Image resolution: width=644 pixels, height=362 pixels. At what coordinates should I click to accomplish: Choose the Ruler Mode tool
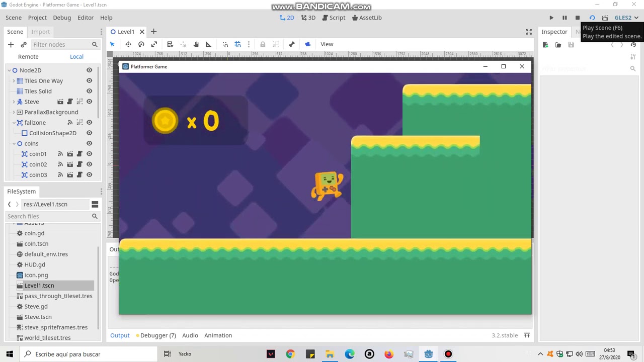[x=209, y=44]
